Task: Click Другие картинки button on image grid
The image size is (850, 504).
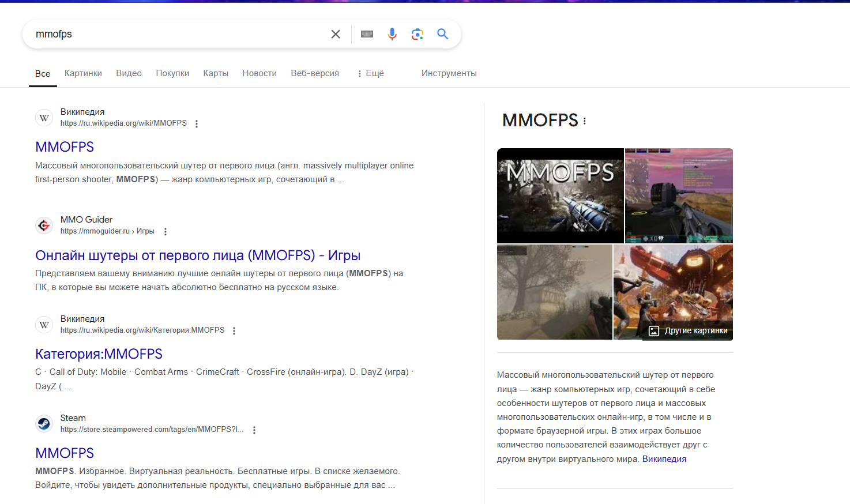Action: click(688, 331)
